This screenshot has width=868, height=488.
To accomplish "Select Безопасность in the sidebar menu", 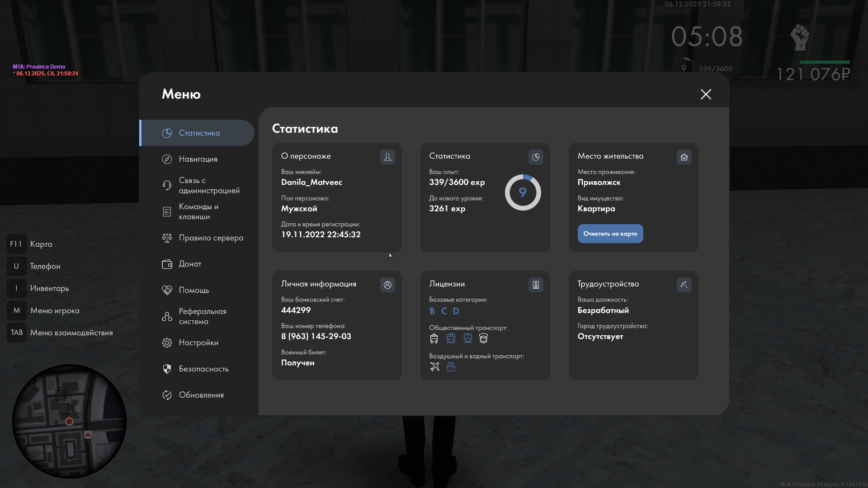I will [203, 369].
